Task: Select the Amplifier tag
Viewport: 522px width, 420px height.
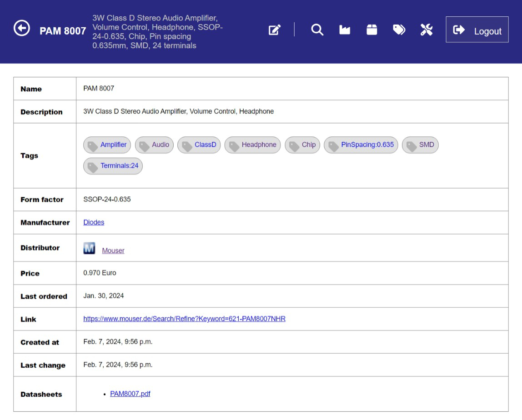Action: [107, 145]
